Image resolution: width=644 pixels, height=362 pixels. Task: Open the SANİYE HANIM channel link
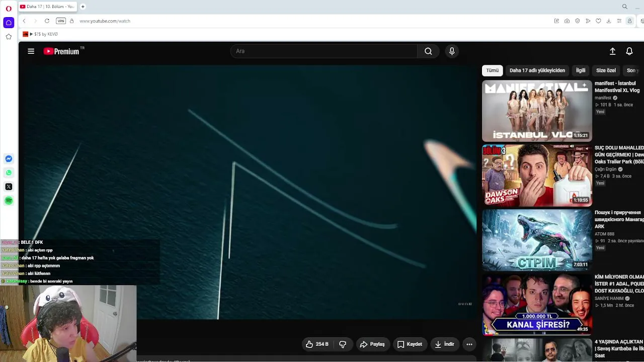pyautogui.click(x=609, y=299)
